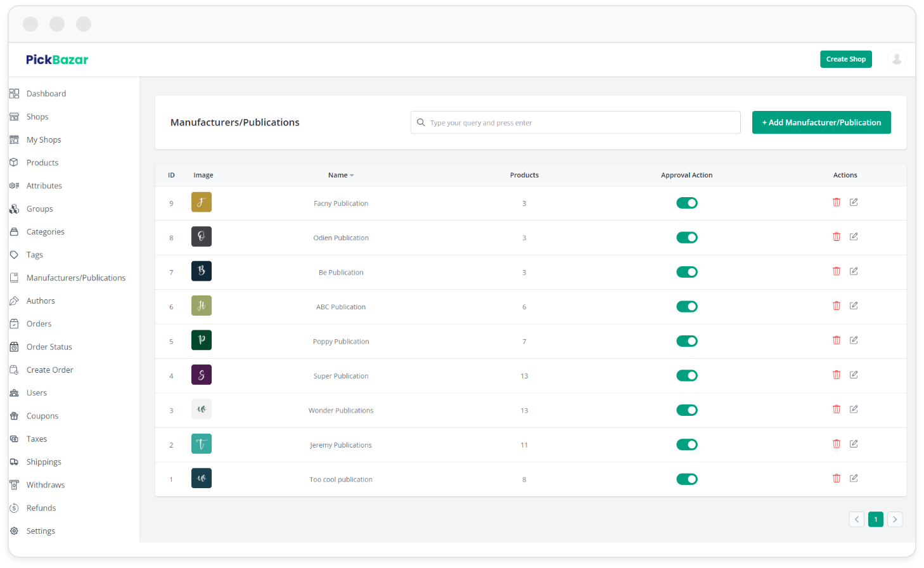
Task: Click the Create Shop button
Action: click(845, 59)
